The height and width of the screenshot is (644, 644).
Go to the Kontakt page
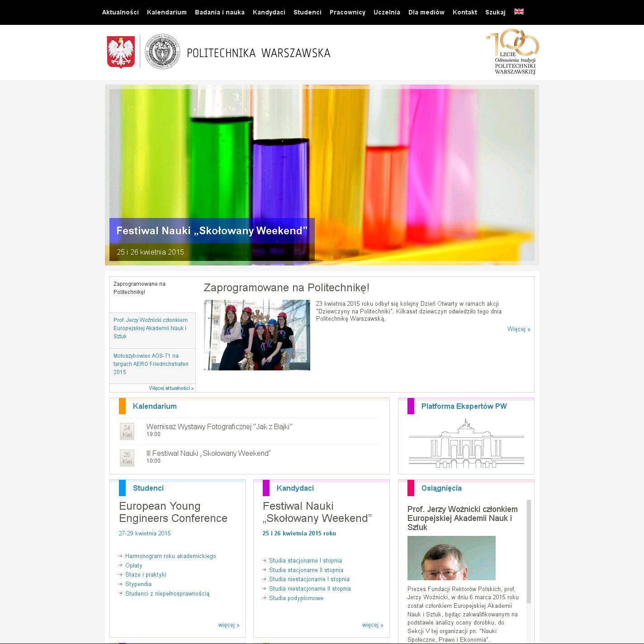point(465,12)
